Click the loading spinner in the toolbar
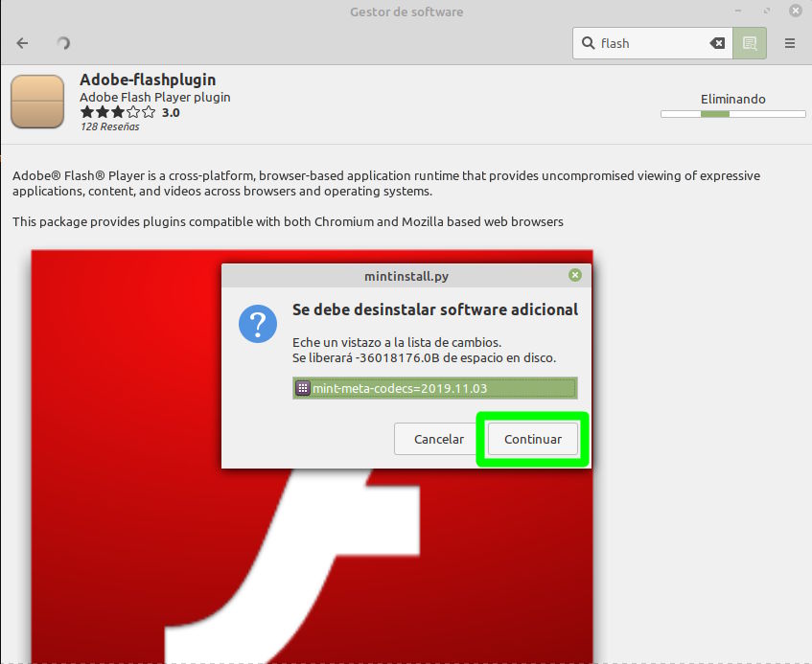This screenshot has height=664, width=812. 64,43
